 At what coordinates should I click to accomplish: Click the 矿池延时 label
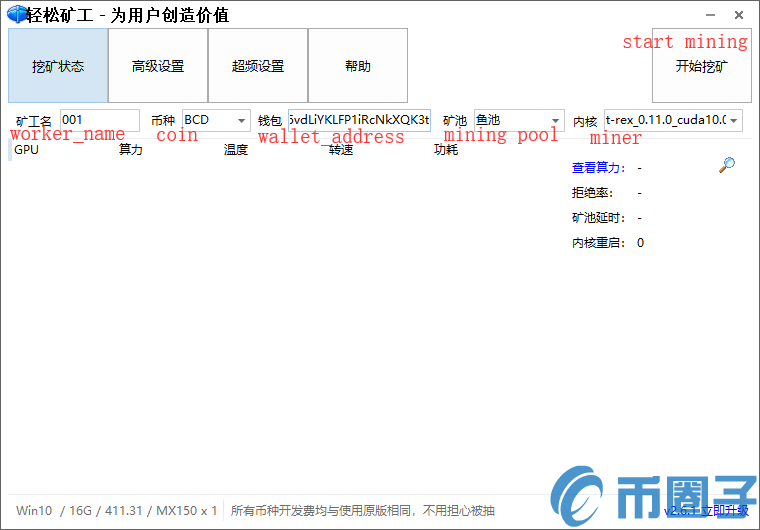point(599,218)
